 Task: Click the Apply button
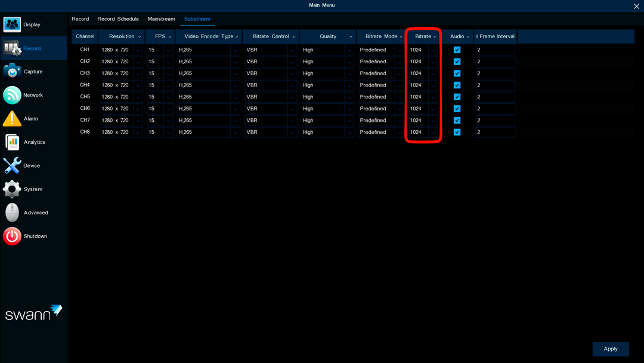(x=611, y=349)
